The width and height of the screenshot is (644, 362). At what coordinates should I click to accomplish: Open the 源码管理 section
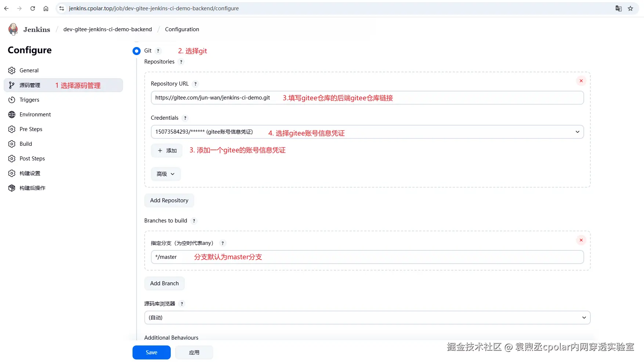click(63, 85)
